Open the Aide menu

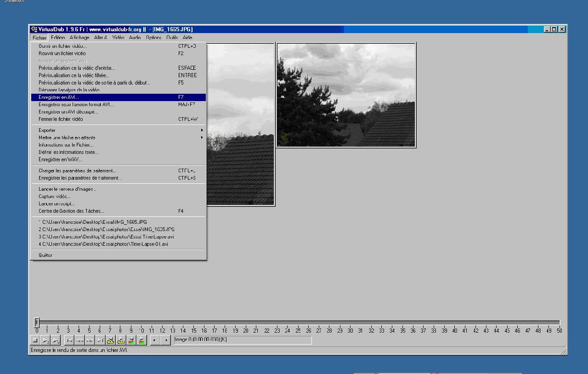(x=187, y=38)
